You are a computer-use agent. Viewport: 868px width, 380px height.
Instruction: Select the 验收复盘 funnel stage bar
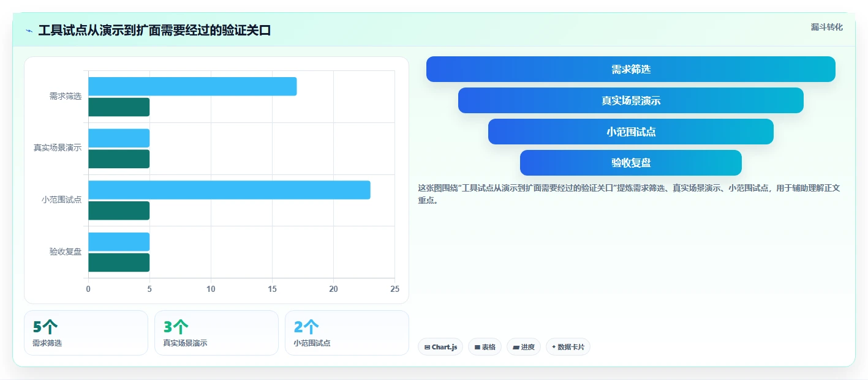click(x=630, y=163)
